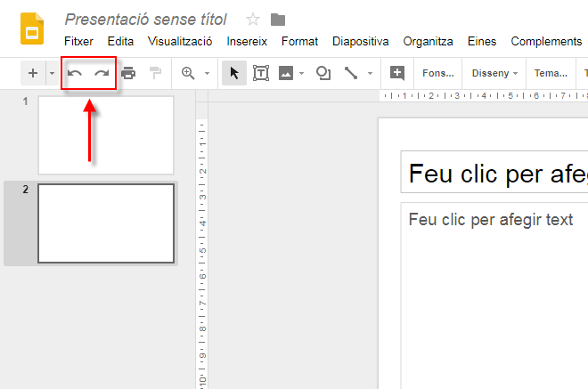Image resolution: width=588 pixels, height=389 pixels.
Task: Add a new slide with plus button
Action: tap(33, 73)
